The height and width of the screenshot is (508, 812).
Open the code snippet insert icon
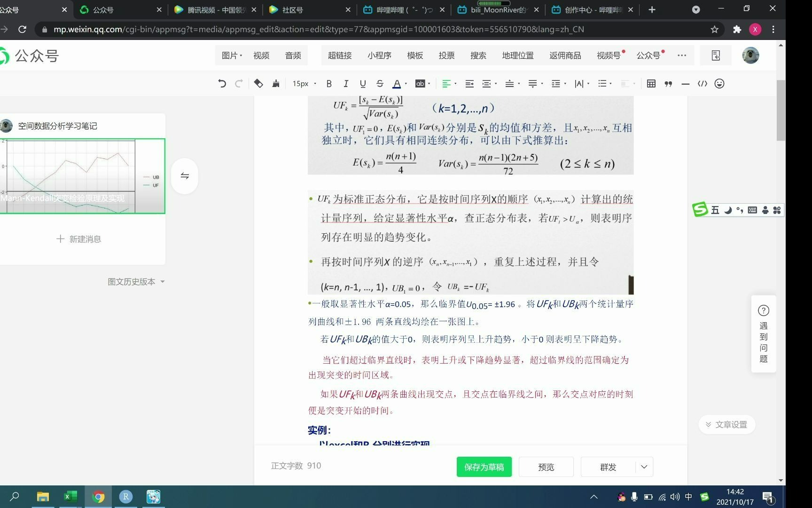pos(703,84)
